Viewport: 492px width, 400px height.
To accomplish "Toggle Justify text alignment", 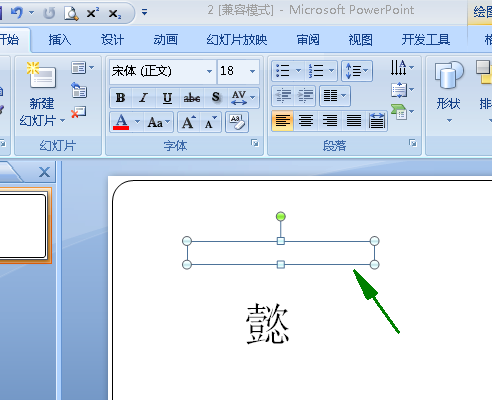I will 353,121.
